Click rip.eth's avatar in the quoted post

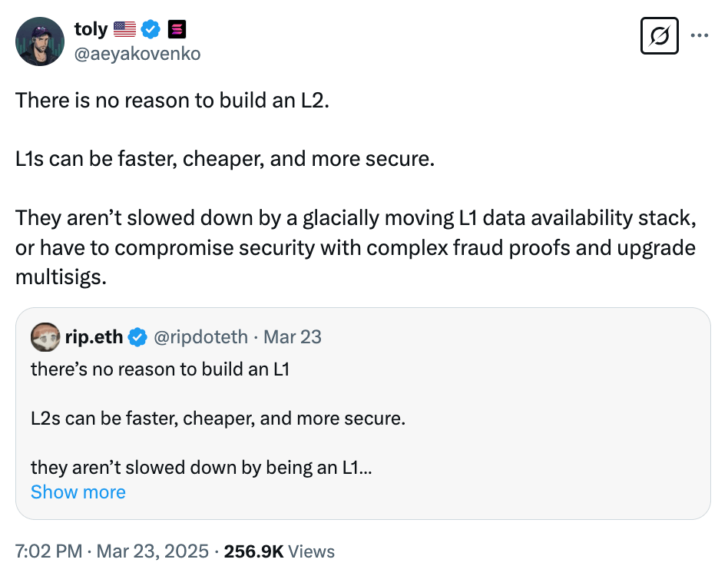(45, 336)
